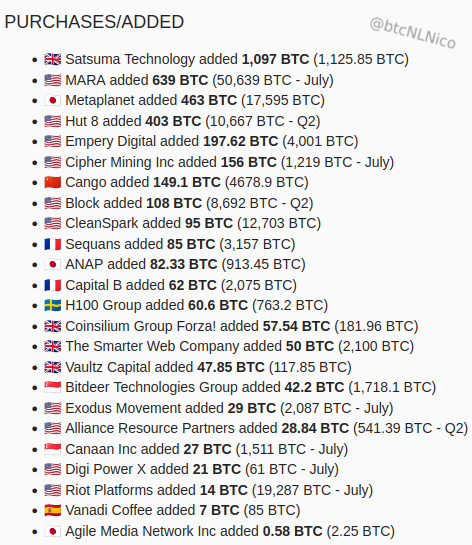Screen dimensions: 472x545
Task: Click the US flag next to MARA
Action: [53, 80]
